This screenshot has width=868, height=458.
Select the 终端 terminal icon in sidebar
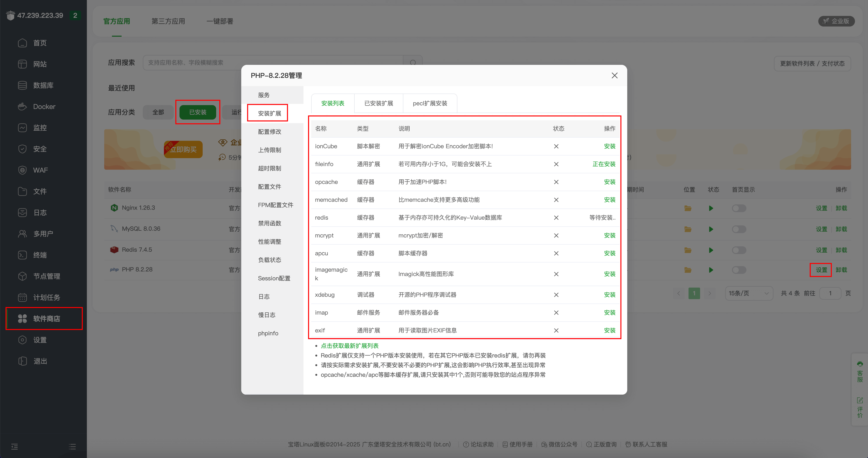pyautogui.click(x=22, y=255)
